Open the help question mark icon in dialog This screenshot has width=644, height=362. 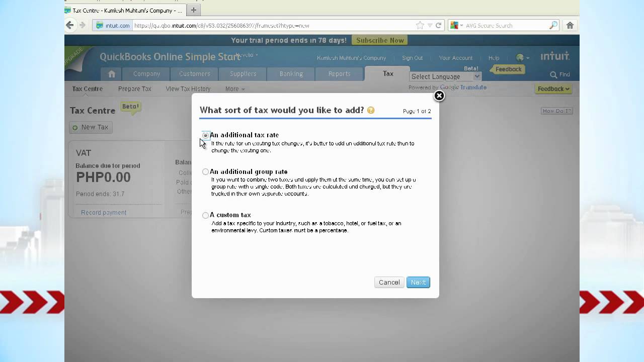pos(371,110)
